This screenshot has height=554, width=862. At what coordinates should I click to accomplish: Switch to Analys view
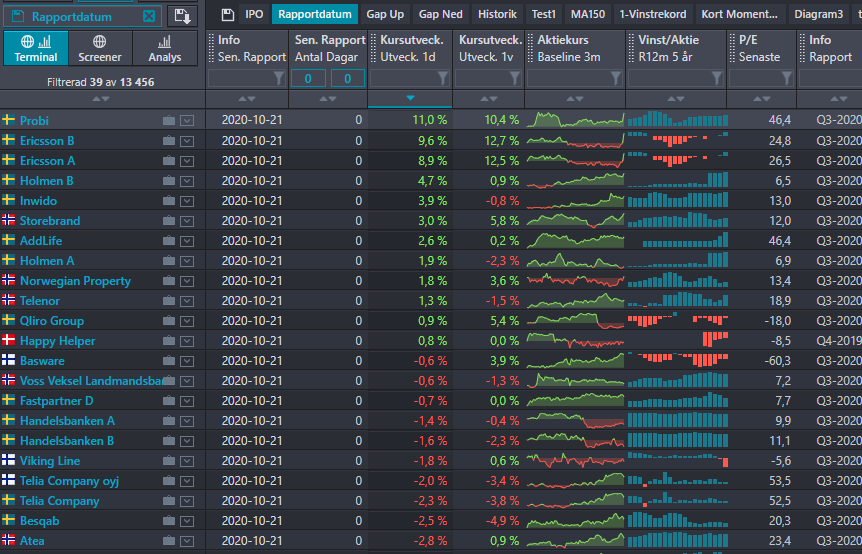(164, 48)
